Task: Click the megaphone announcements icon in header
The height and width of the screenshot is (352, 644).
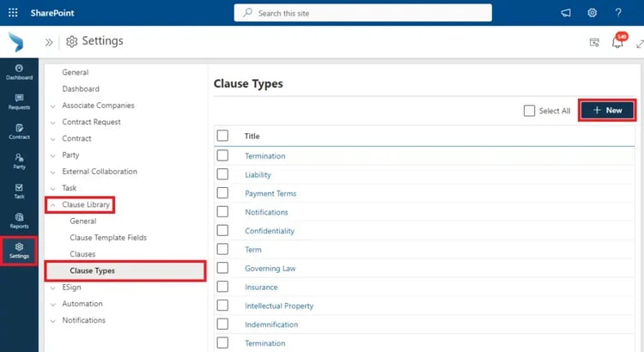Action: pyautogui.click(x=566, y=13)
